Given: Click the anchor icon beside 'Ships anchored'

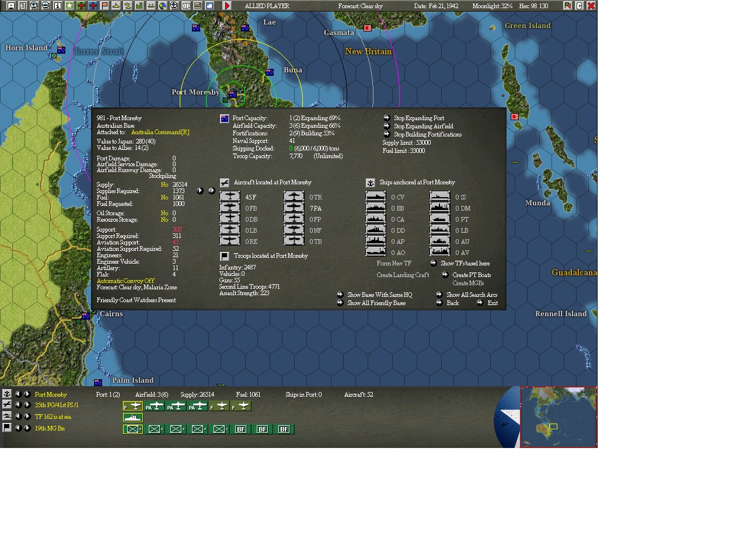Looking at the screenshot, I should [370, 183].
